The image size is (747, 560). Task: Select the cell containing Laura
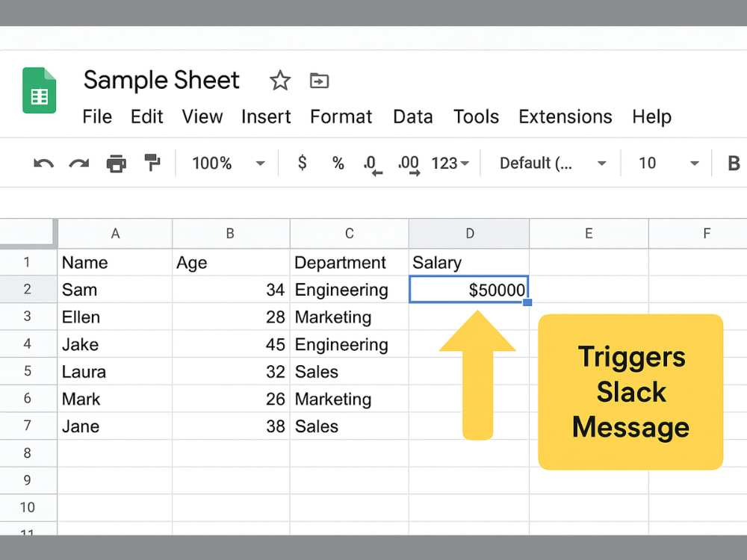click(115, 371)
